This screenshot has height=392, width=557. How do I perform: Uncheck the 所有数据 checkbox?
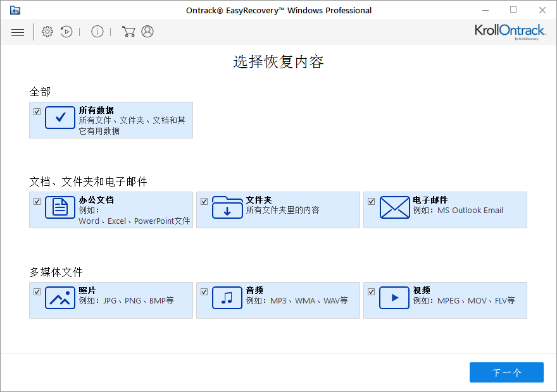click(37, 111)
